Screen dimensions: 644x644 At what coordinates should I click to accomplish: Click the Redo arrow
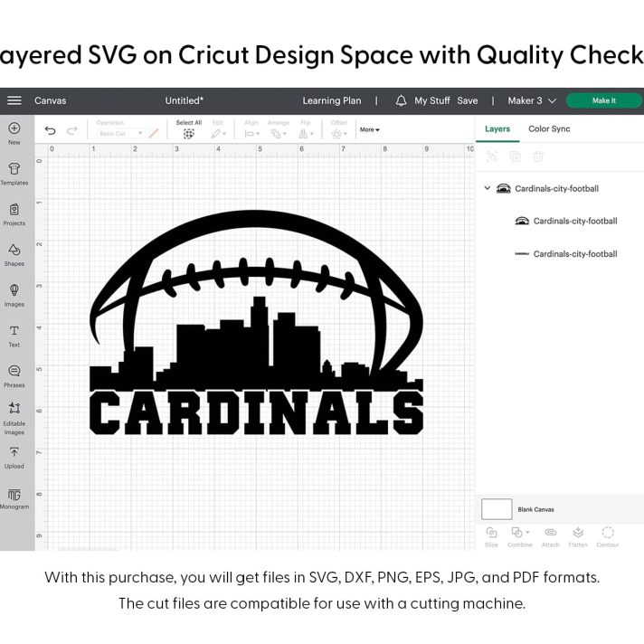[x=72, y=130]
